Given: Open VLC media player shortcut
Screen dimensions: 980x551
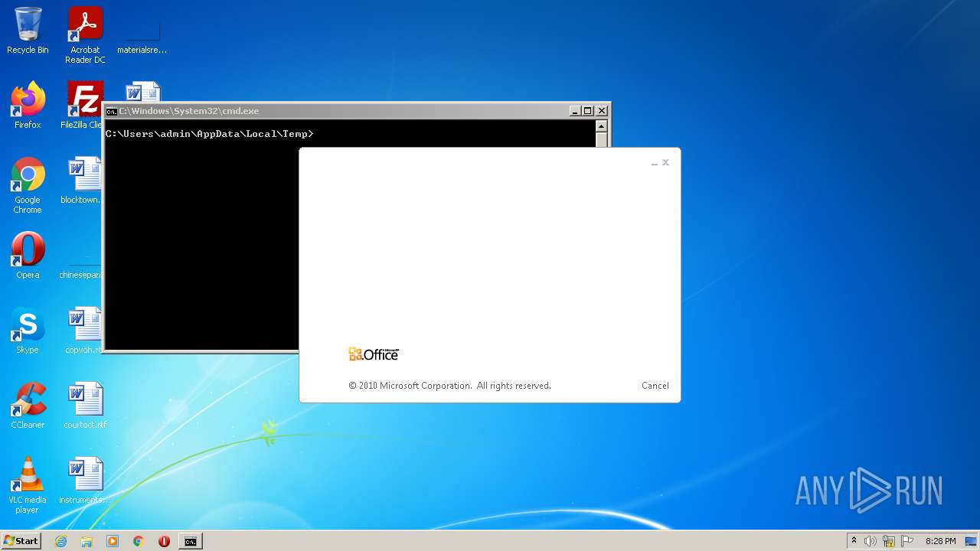Looking at the screenshot, I should pos(28,485).
